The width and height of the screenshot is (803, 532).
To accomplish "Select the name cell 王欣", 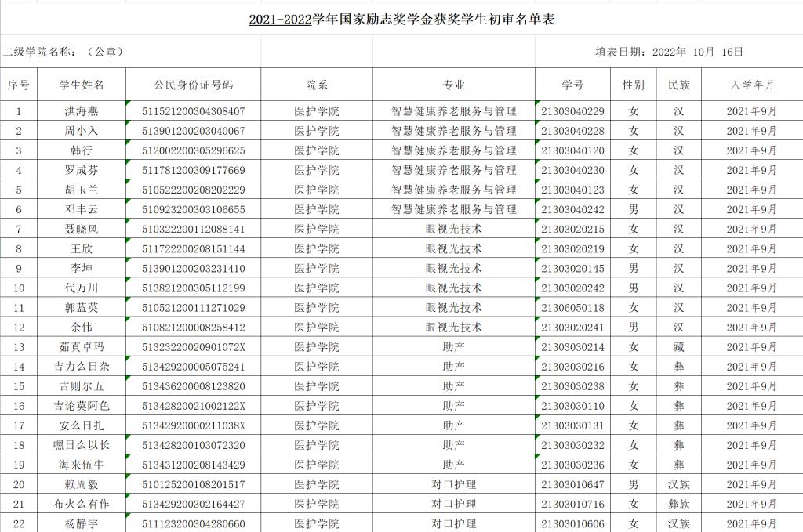I will pos(82,248).
